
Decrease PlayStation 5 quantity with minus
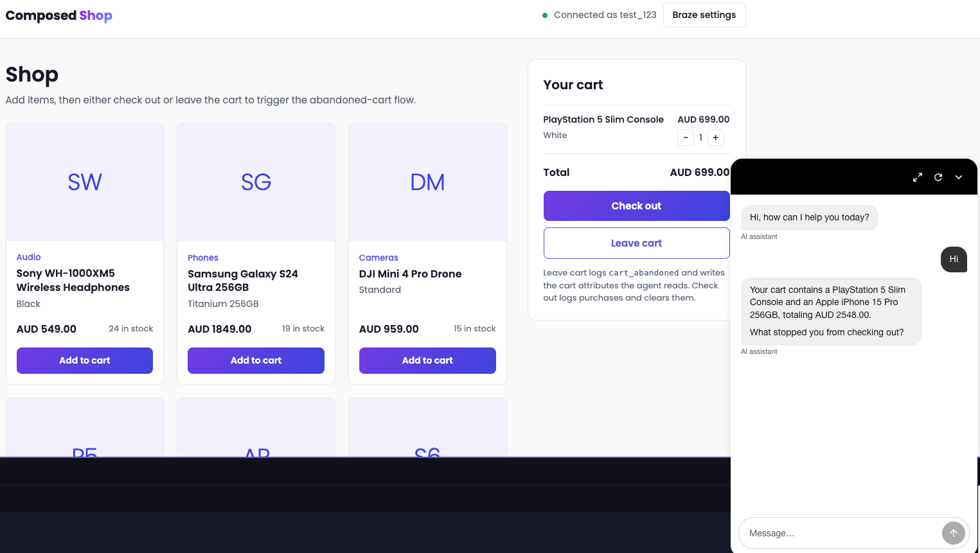686,137
